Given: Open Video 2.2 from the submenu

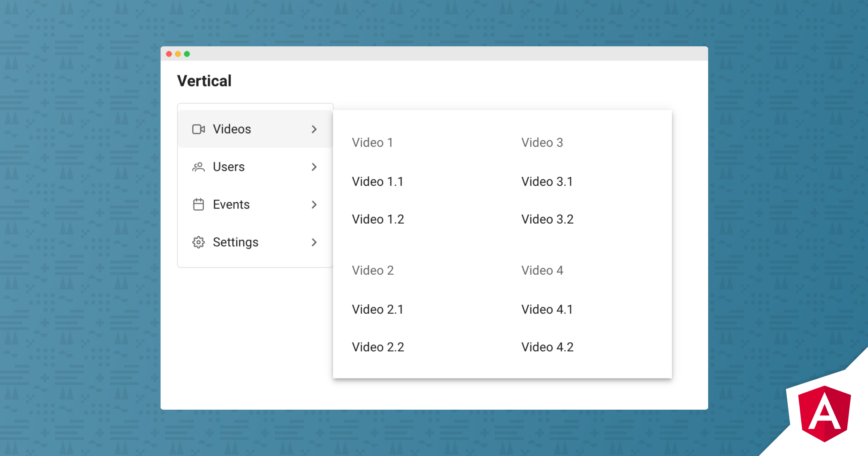Looking at the screenshot, I should point(378,347).
